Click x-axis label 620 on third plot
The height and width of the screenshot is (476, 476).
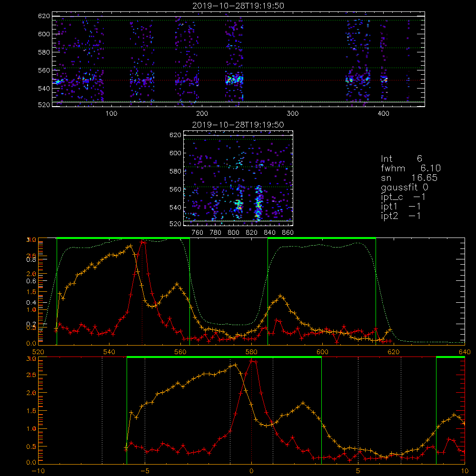tap(394, 352)
